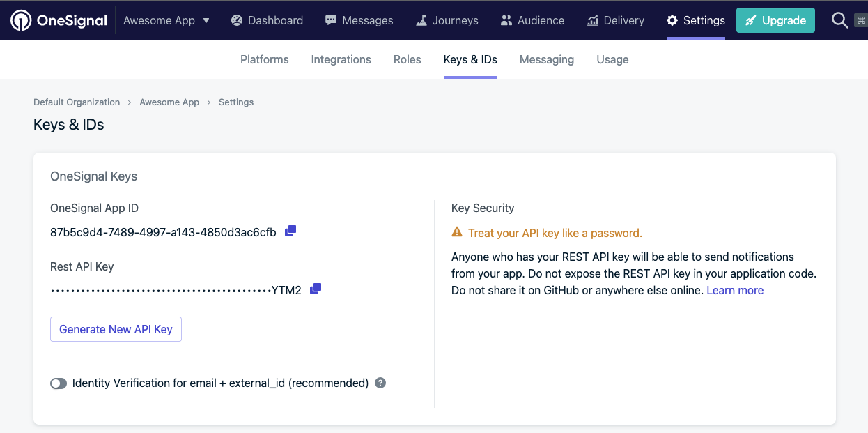Toggle Identity Verification switch
868x433 pixels.
[x=59, y=383]
